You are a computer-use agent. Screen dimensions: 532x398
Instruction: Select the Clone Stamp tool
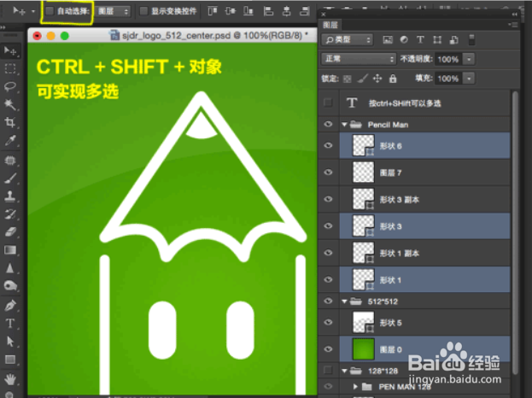(10, 196)
